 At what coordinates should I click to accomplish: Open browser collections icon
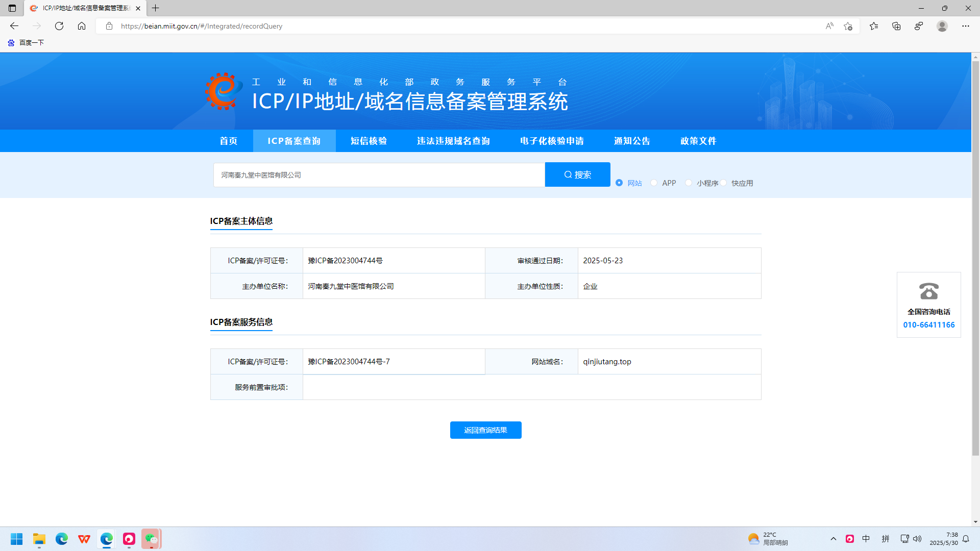(x=896, y=26)
